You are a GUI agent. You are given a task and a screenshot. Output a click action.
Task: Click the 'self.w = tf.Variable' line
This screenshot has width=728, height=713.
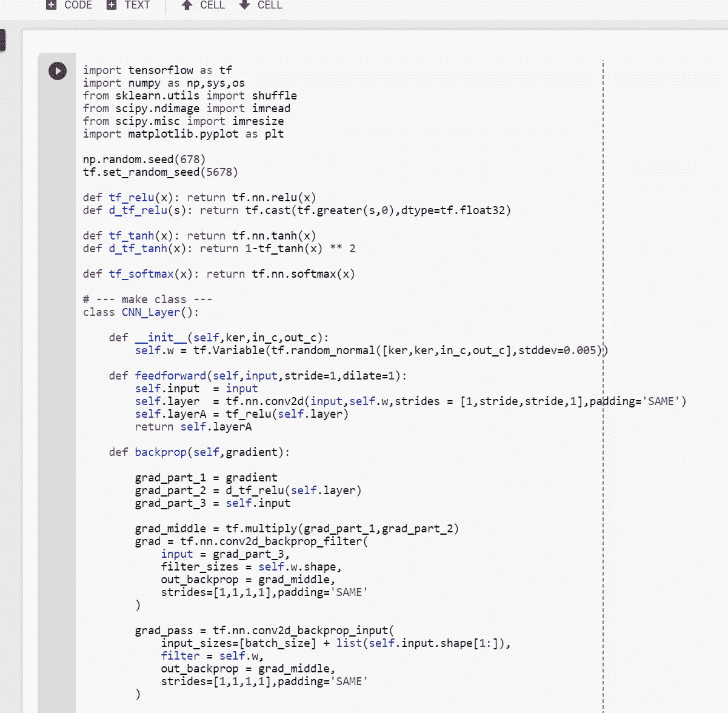point(372,350)
